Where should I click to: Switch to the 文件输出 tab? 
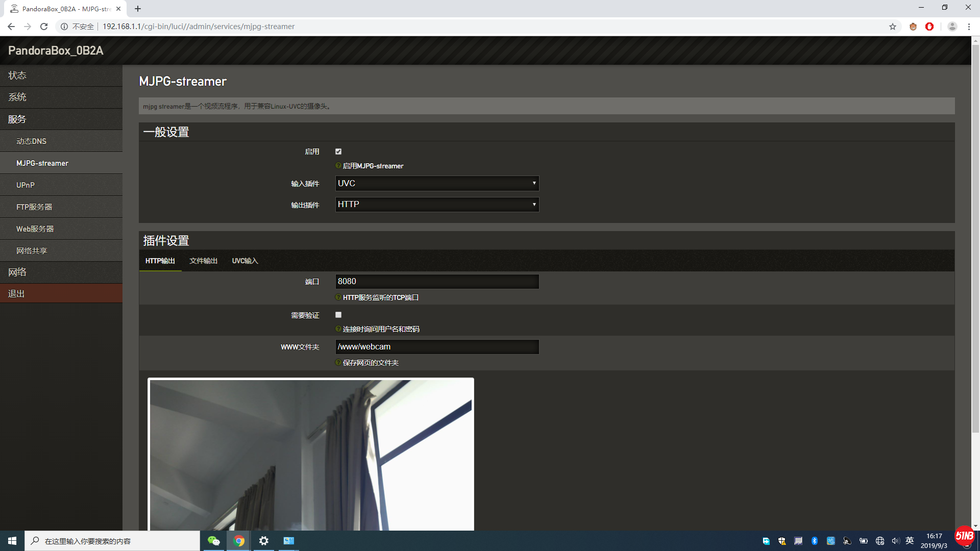coord(203,261)
